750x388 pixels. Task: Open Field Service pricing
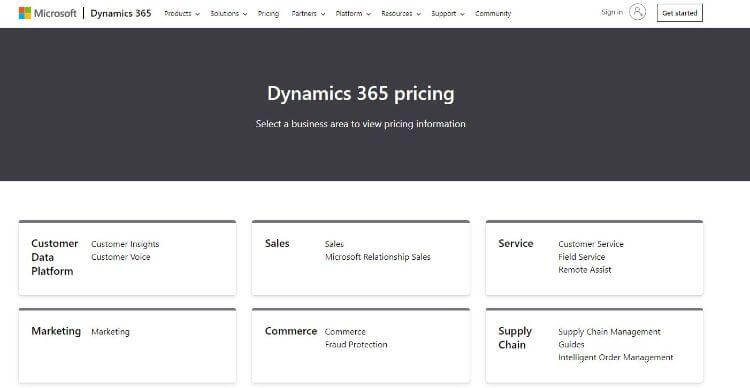tap(582, 257)
